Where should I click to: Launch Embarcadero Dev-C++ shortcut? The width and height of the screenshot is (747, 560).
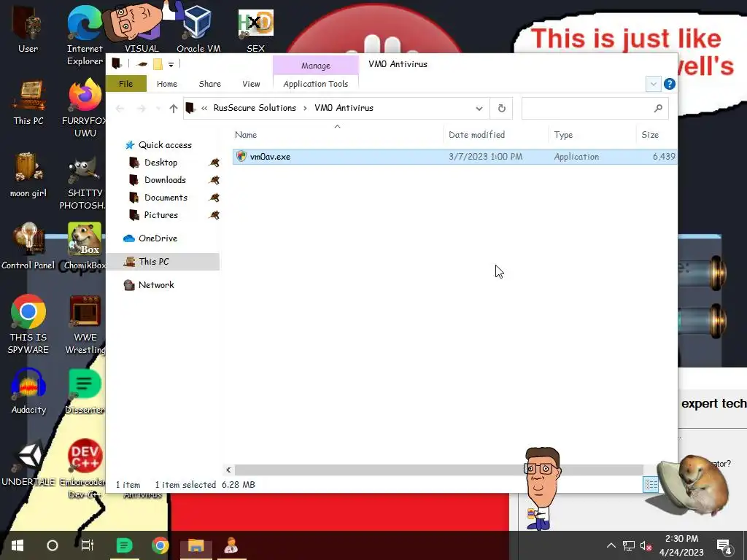(83, 469)
